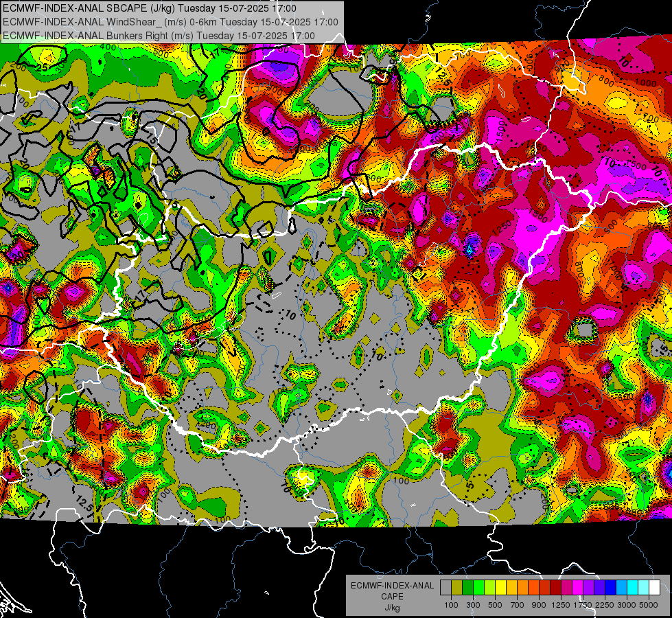Click the J/kg unit label in legend
672x618 pixels.
point(393,608)
